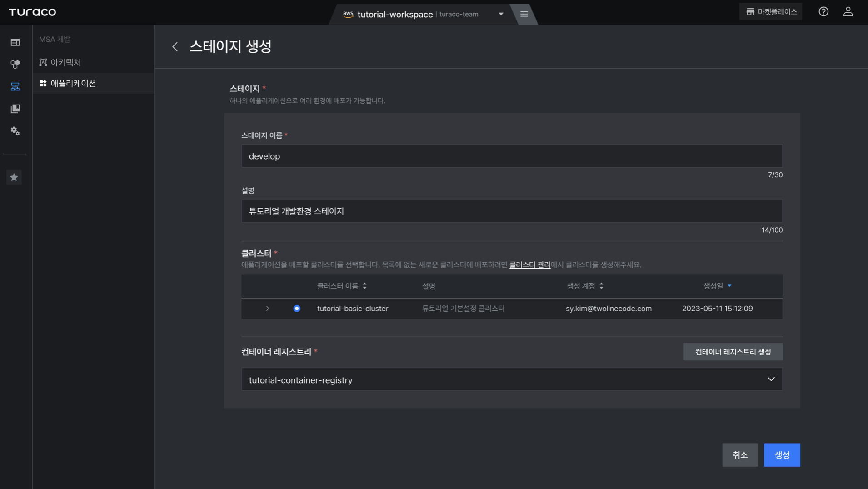Sort by 클러스터 이름 column
This screenshot has height=489, width=868.
(x=342, y=286)
